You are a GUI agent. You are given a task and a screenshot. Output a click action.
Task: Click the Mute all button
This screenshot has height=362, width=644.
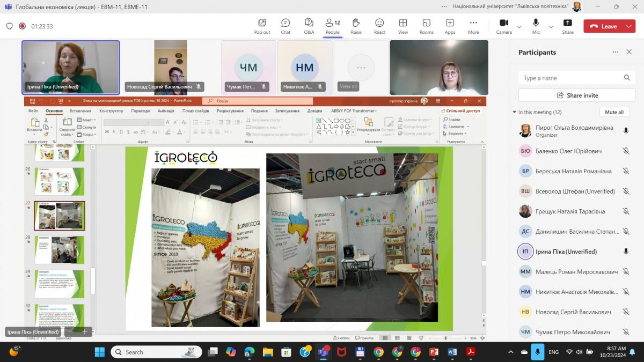[614, 112]
